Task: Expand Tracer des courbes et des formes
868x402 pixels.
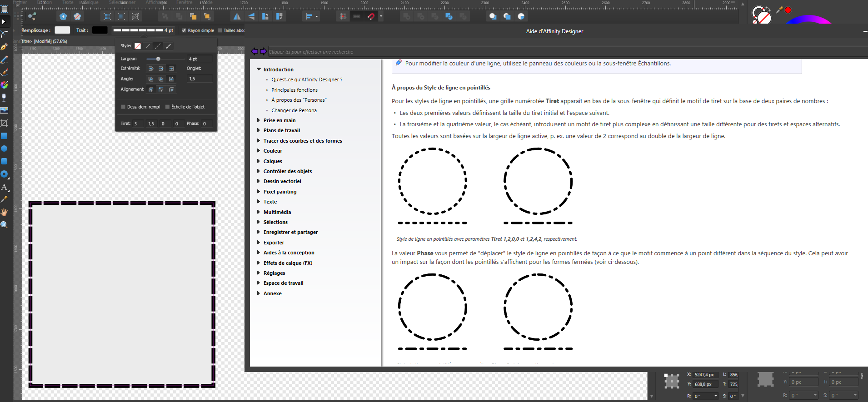Action: (x=259, y=141)
